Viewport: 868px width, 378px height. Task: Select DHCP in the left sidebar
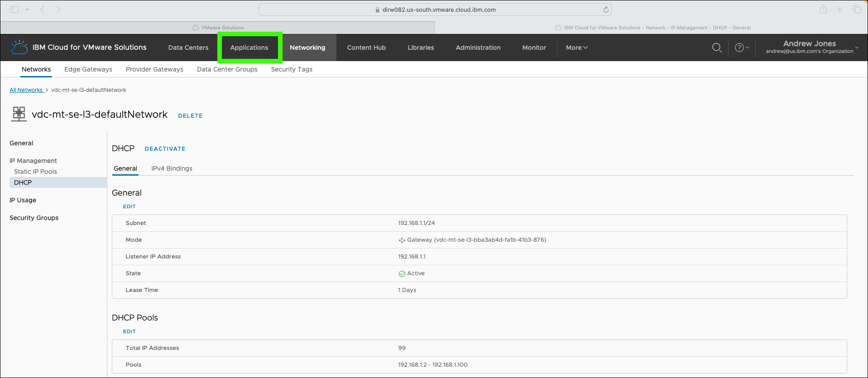click(58, 182)
